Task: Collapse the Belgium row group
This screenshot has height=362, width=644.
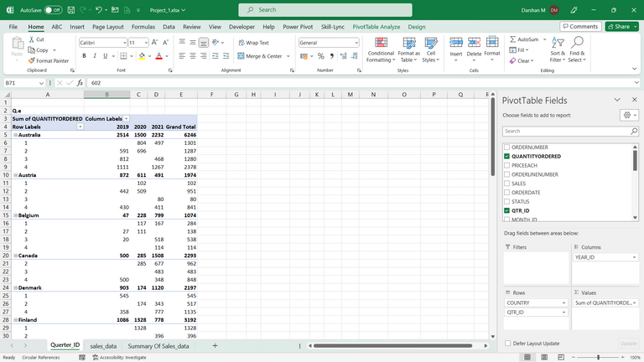Action: [x=15, y=215]
